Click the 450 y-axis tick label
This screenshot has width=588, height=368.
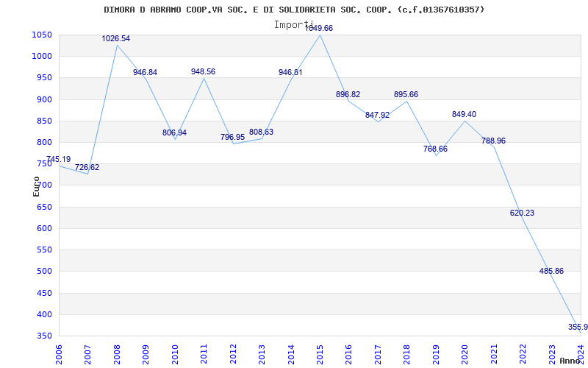45,293
